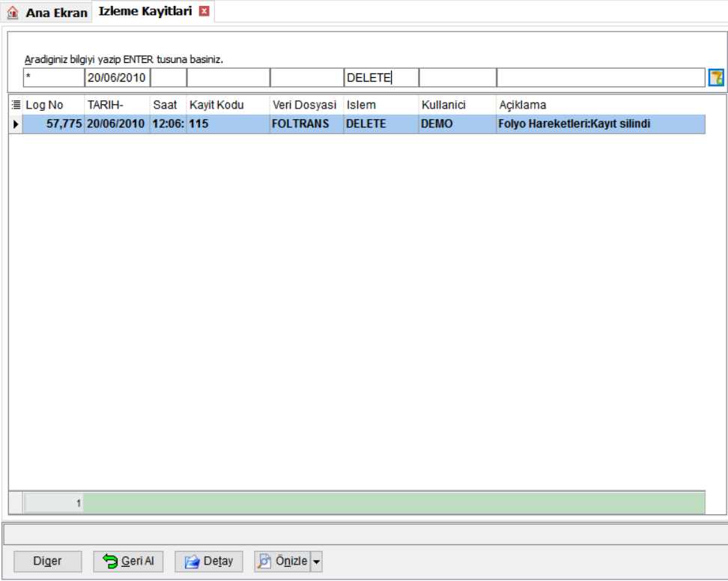Click the DEMO user cell
This screenshot has height=581, width=728.
click(x=458, y=124)
